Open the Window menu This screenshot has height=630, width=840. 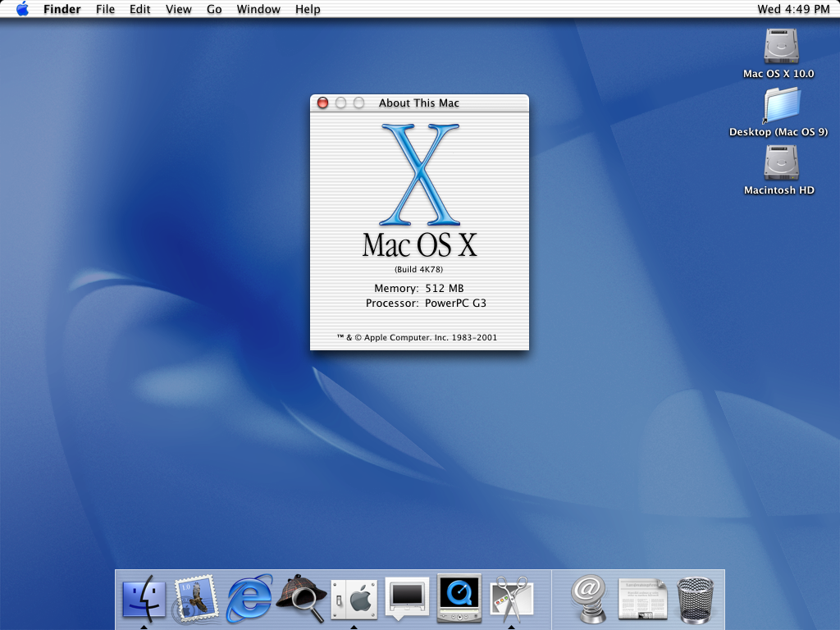pyautogui.click(x=258, y=9)
